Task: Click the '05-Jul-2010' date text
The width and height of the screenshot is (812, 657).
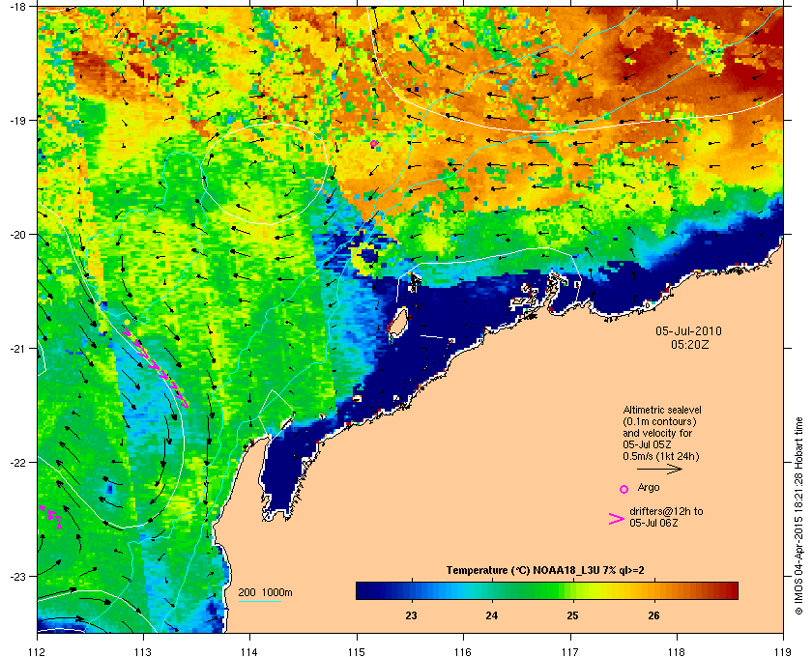Action: [x=688, y=331]
